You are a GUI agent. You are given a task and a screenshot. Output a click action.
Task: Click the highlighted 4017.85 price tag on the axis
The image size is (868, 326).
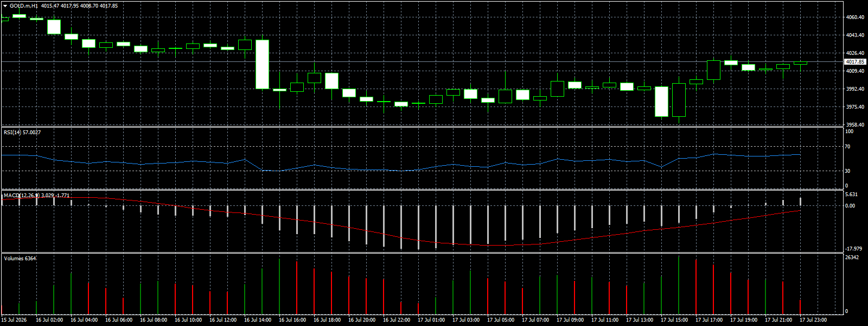click(855, 62)
